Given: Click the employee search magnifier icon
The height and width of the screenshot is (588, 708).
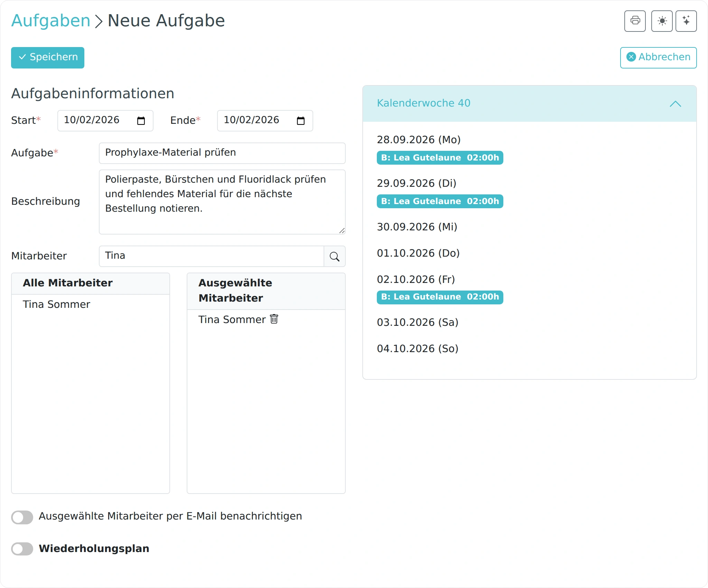Looking at the screenshot, I should (x=334, y=256).
